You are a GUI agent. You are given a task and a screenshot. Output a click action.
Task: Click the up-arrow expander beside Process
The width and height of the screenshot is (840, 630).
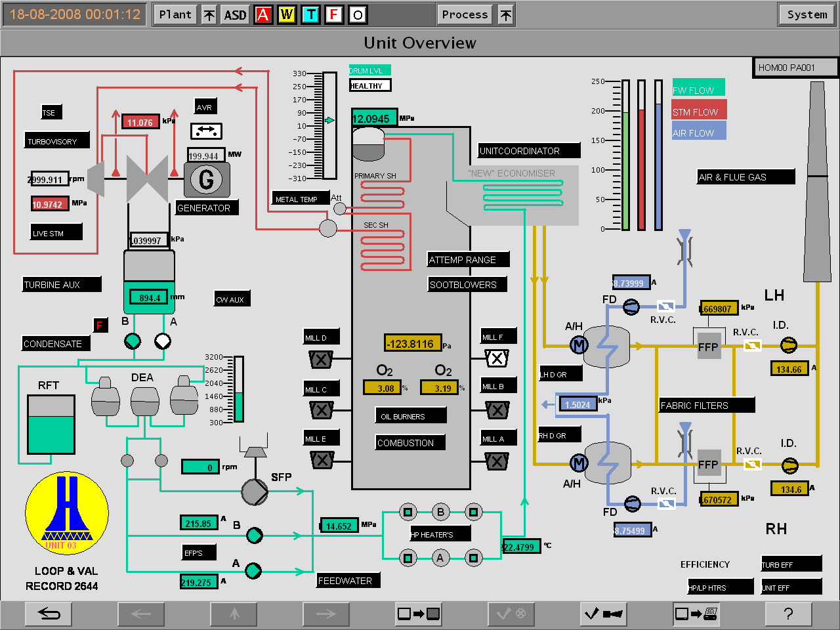coord(506,14)
